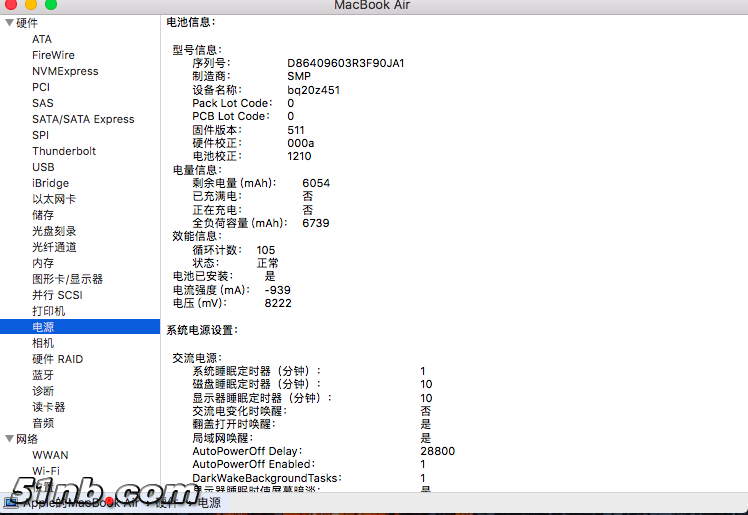Open the 读卡器 card reader entry
Viewport: 748px width, 515px height.
(48, 407)
